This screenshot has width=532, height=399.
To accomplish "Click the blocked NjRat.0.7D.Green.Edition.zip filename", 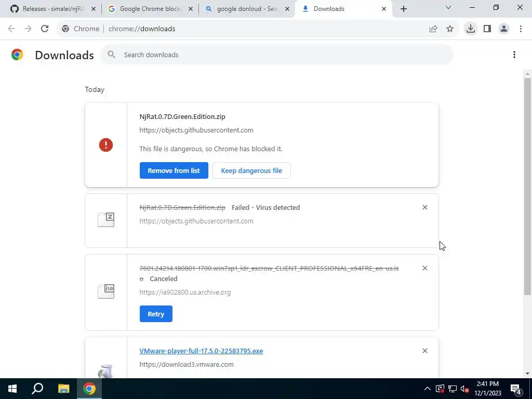I will point(182,116).
